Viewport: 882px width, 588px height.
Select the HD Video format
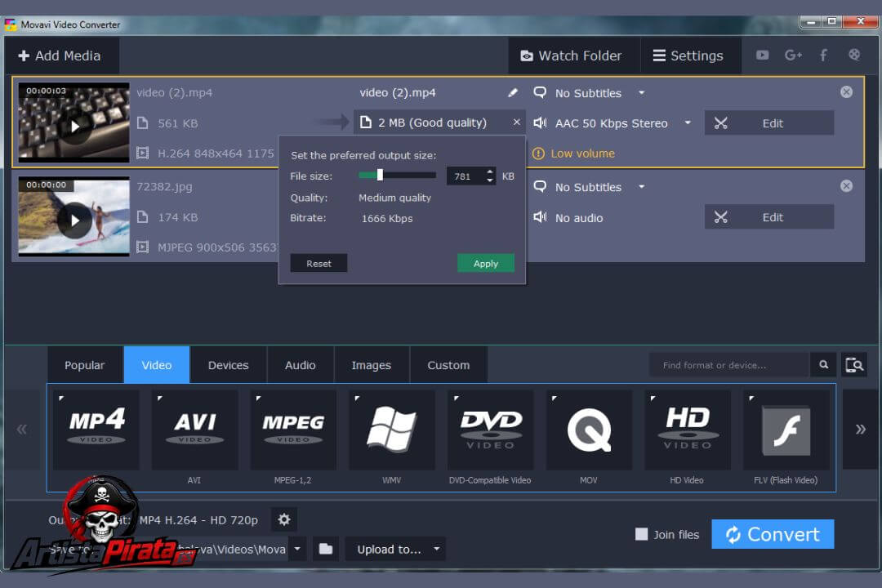point(688,430)
